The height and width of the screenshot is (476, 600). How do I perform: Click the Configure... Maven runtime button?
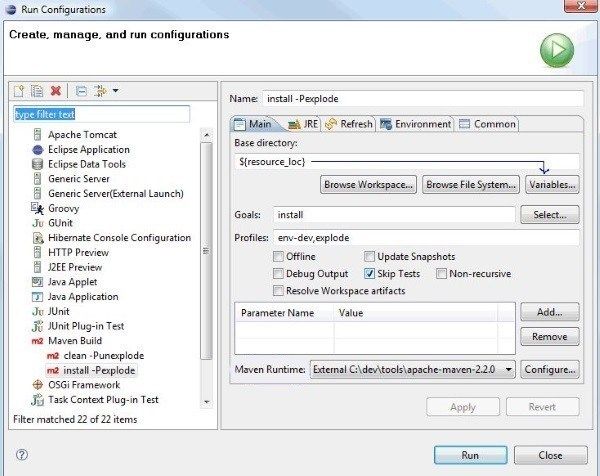[550, 370]
